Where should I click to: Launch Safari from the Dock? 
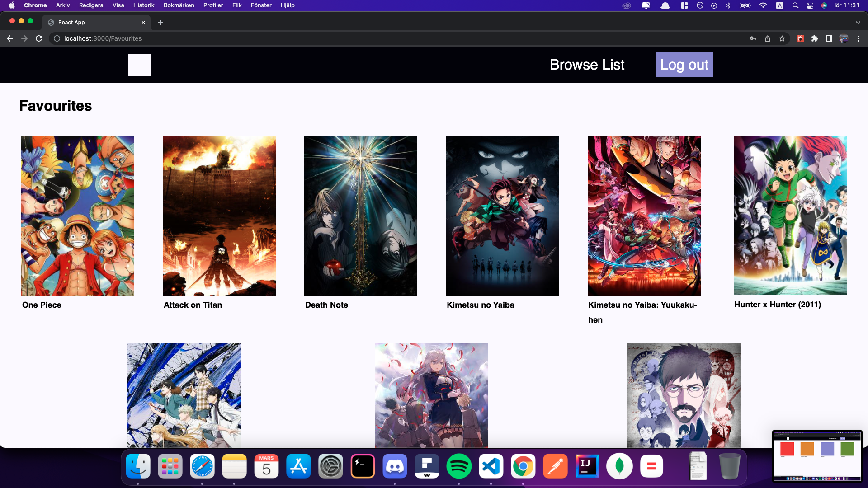pos(202,466)
